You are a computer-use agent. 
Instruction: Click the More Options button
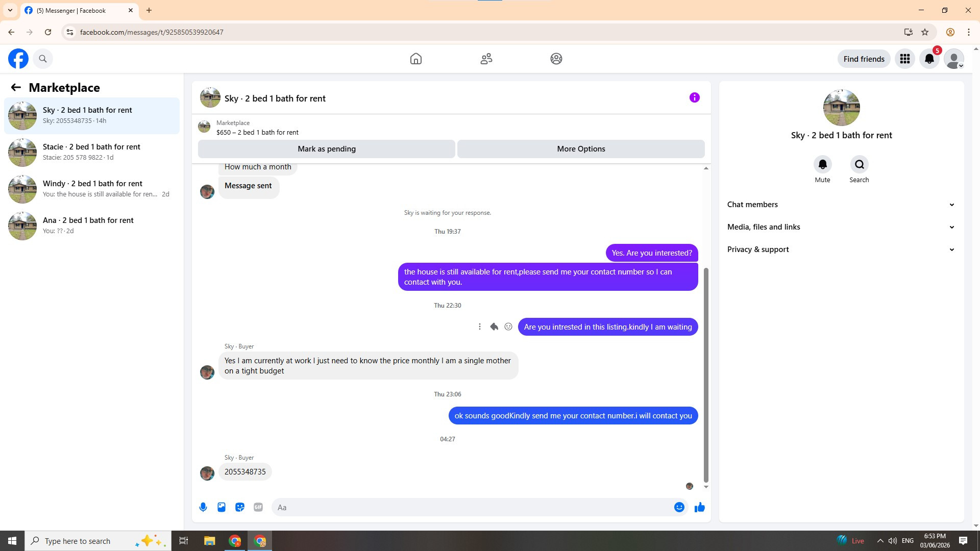[x=581, y=149]
